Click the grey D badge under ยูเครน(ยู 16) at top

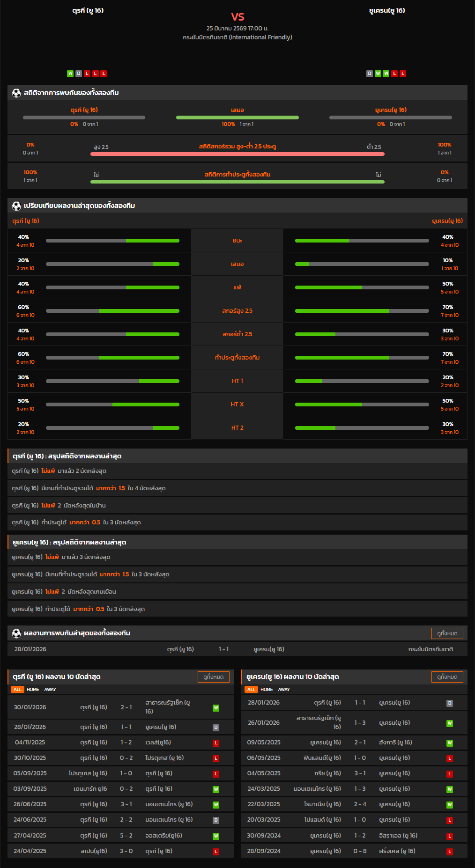(x=370, y=74)
